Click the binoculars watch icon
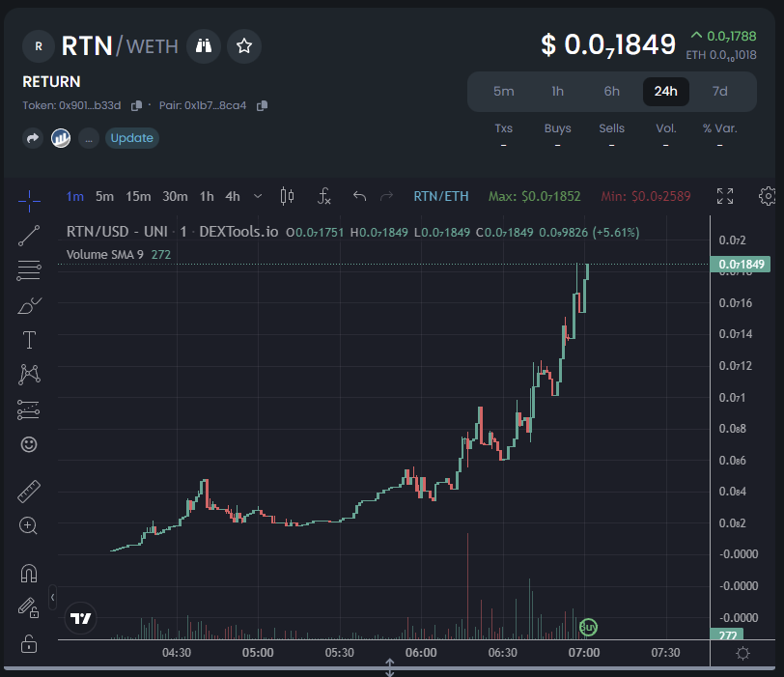The height and width of the screenshot is (677, 784). point(204,46)
